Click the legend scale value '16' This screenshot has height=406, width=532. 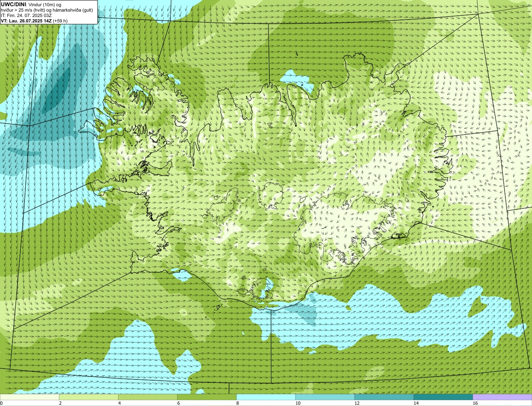pos(475,403)
